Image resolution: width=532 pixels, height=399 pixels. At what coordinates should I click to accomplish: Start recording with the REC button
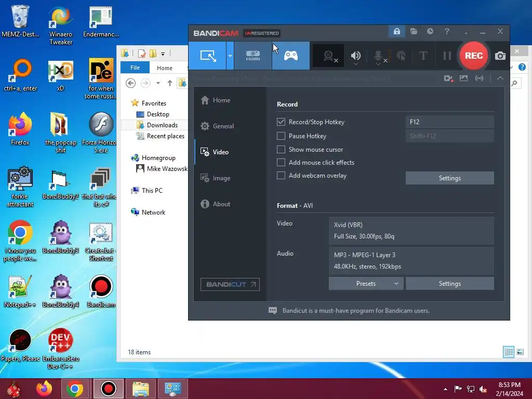tap(474, 56)
